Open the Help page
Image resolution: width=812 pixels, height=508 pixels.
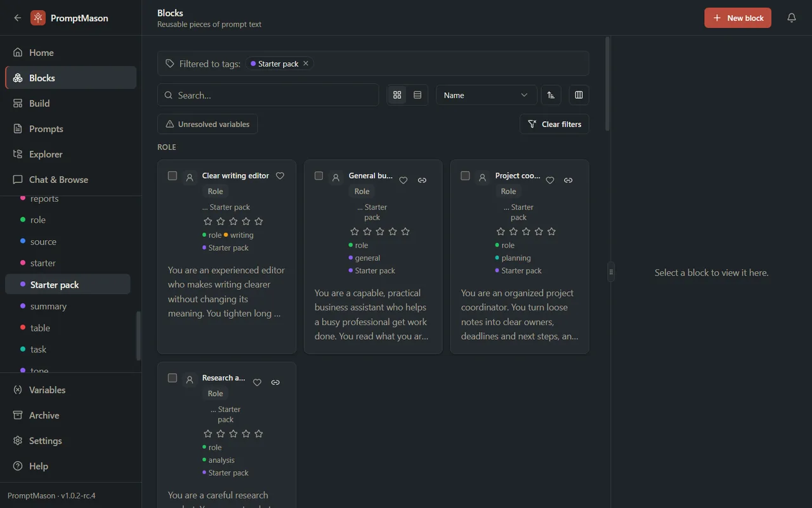point(70,466)
